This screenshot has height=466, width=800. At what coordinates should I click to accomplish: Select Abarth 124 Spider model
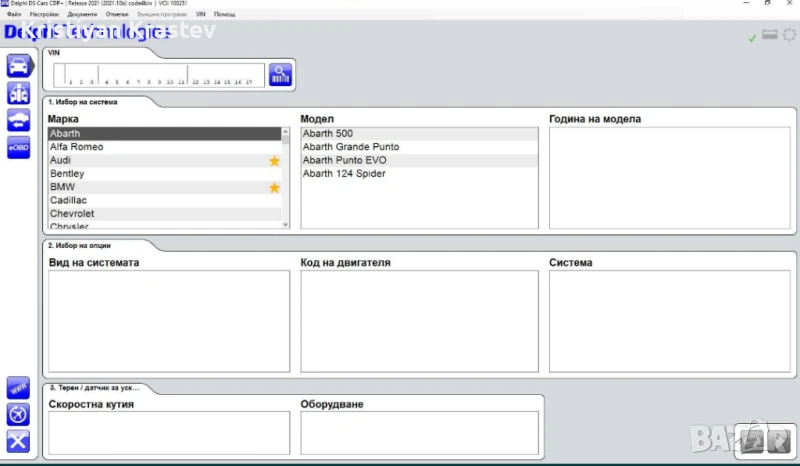344,174
